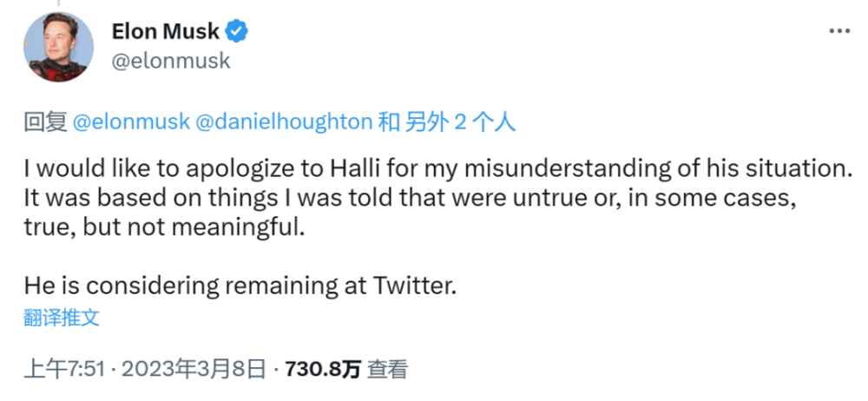868x401 pixels.
Task: Click the 查看 views label
Action: point(387,370)
